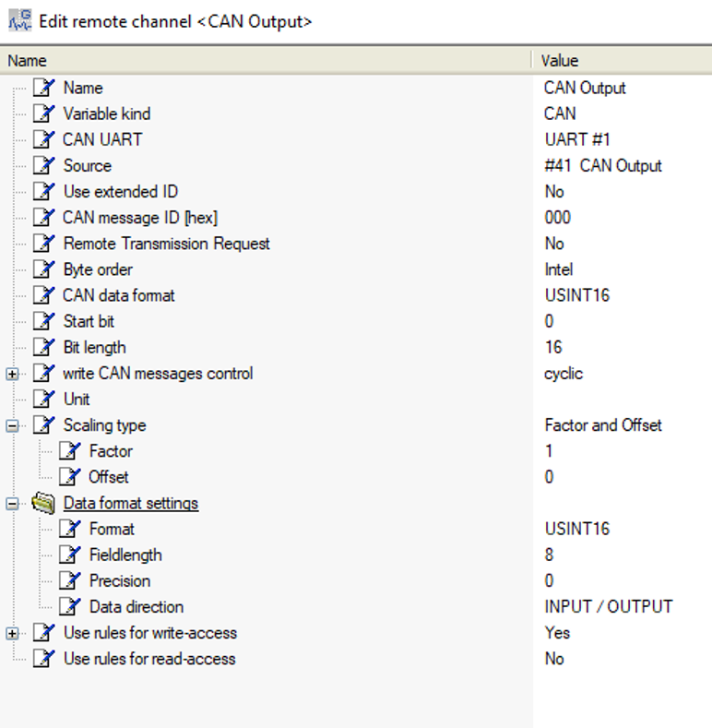Select the CAN message ID [hex] label
This screenshot has width=712, height=728.
click(x=140, y=218)
